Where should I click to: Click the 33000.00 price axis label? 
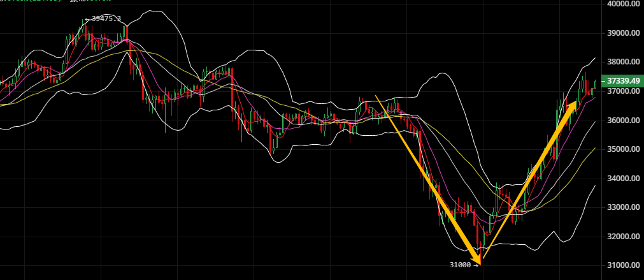[x=622, y=207]
